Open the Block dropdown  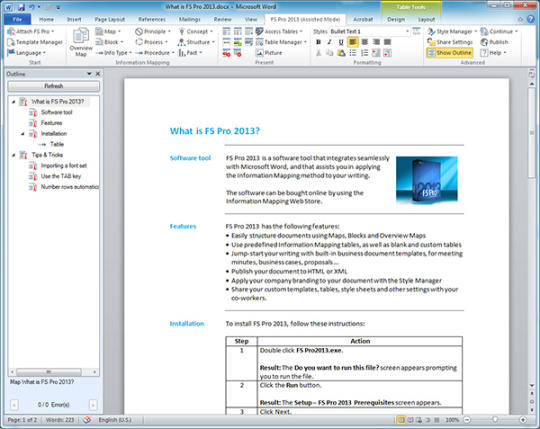[109, 42]
